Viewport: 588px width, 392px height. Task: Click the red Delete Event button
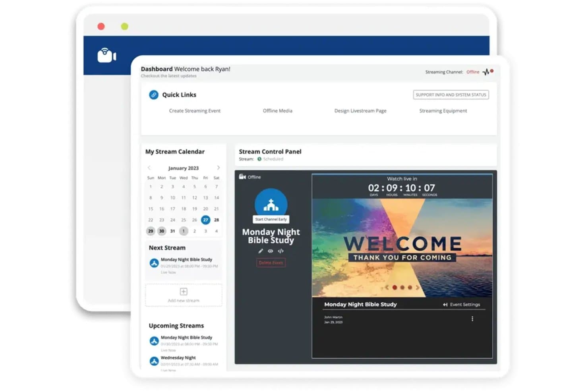click(271, 263)
